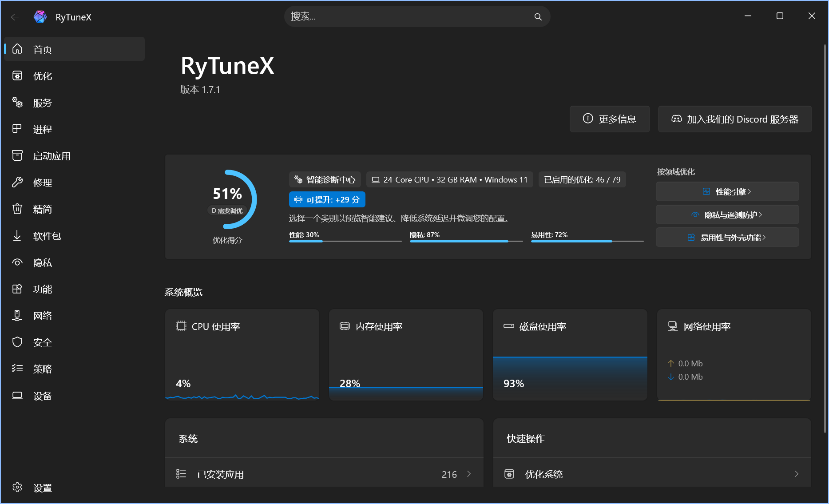
Task: Open the 进程 page
Action: tap(74, 129)
